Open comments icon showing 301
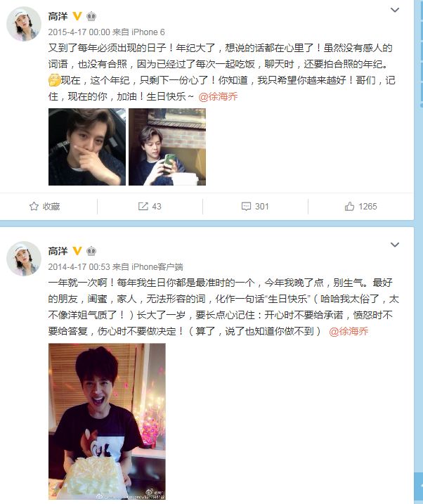The image size is (423, 504). click(246, 207)
